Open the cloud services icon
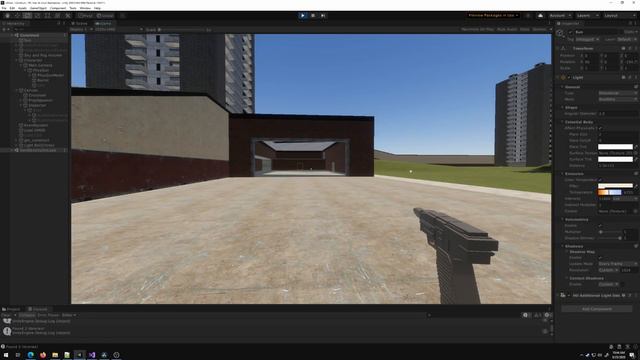 coord(540,16)
